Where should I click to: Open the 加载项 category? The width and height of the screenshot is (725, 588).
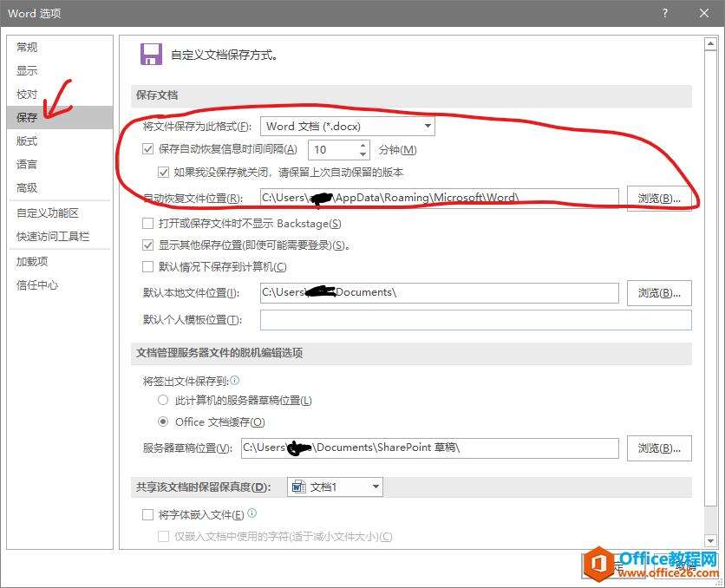pyautogui.click(x=32, y=262)
